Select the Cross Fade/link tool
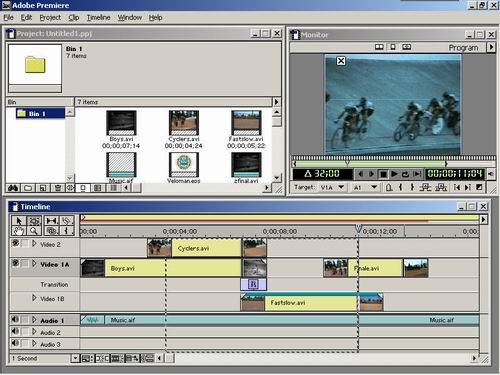Screen dimensions: 500x375 [x=52, y=230]
